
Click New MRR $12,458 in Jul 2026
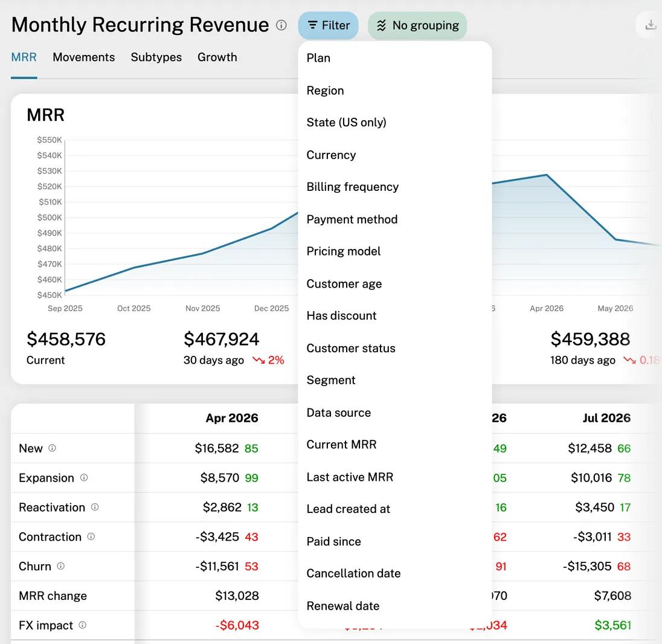[x=590, y=448]
